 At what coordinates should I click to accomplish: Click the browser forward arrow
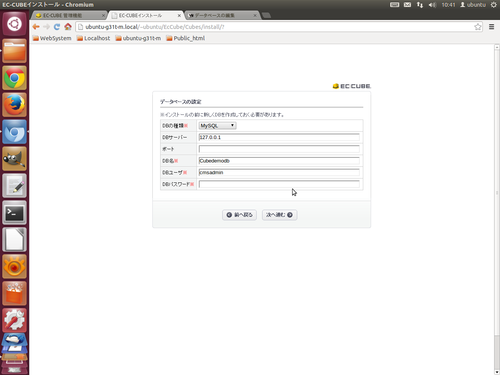46,27
